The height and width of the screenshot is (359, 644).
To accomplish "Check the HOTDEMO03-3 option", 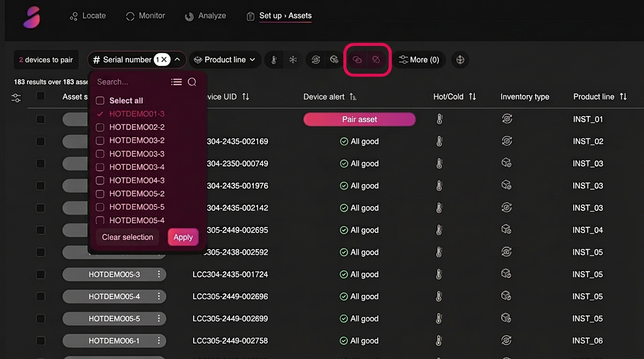I will click(x=100, y=154).
